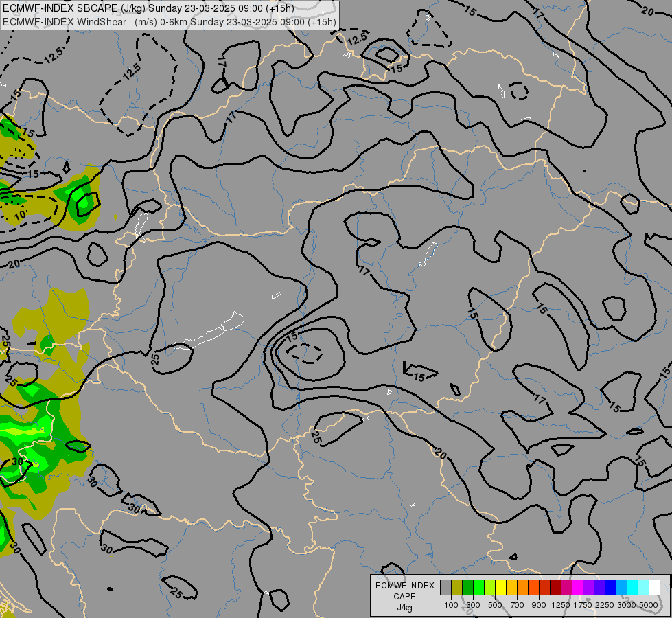The height and width of the screenshot is (618, 672).
Task: Click the '700' legend tick label
Action: coord(518,605)
